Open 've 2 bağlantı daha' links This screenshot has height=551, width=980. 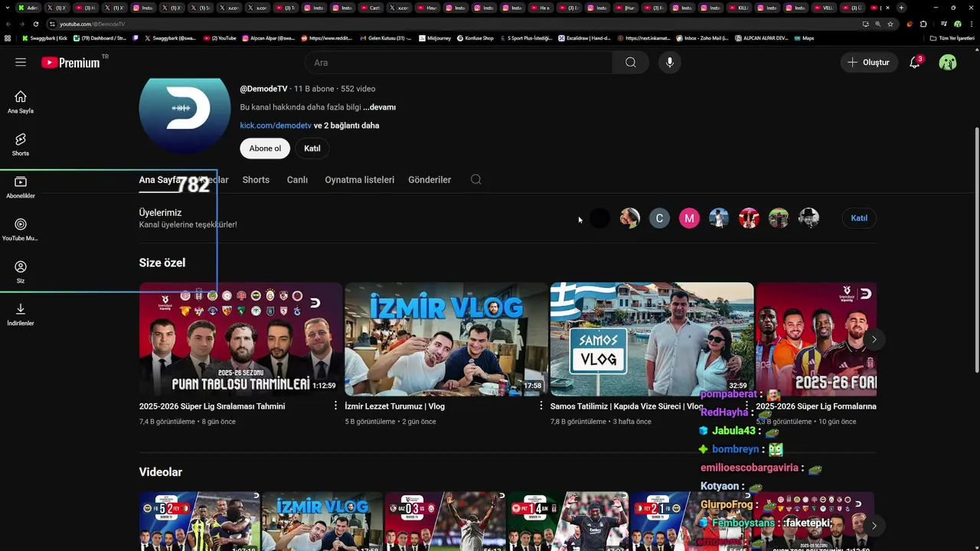click(346, 126)
